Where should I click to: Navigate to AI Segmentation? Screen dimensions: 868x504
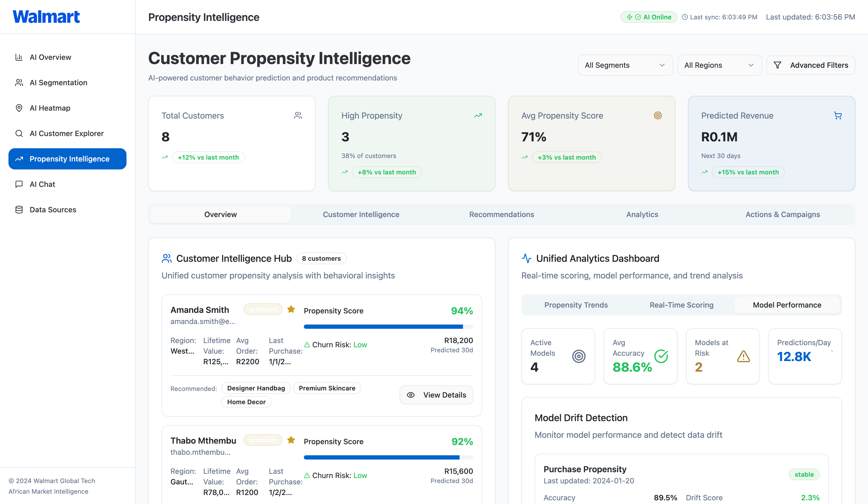[67, 83]
